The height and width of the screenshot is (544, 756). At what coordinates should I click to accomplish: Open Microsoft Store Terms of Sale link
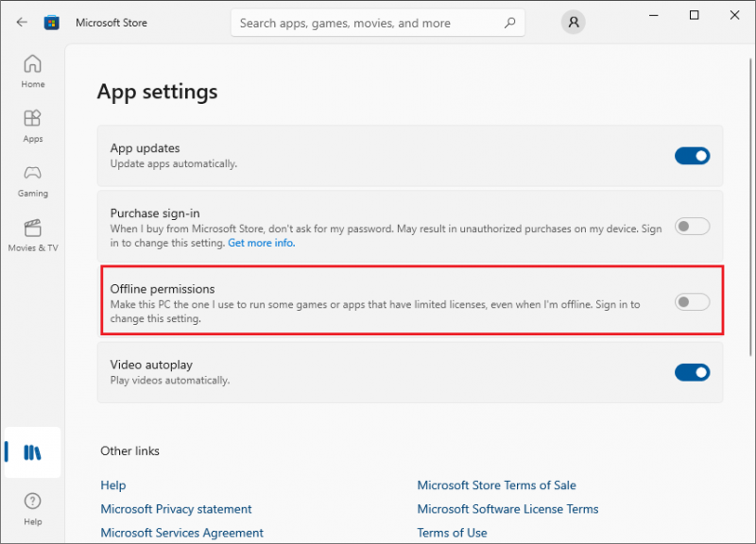click(x=497, y=485)
